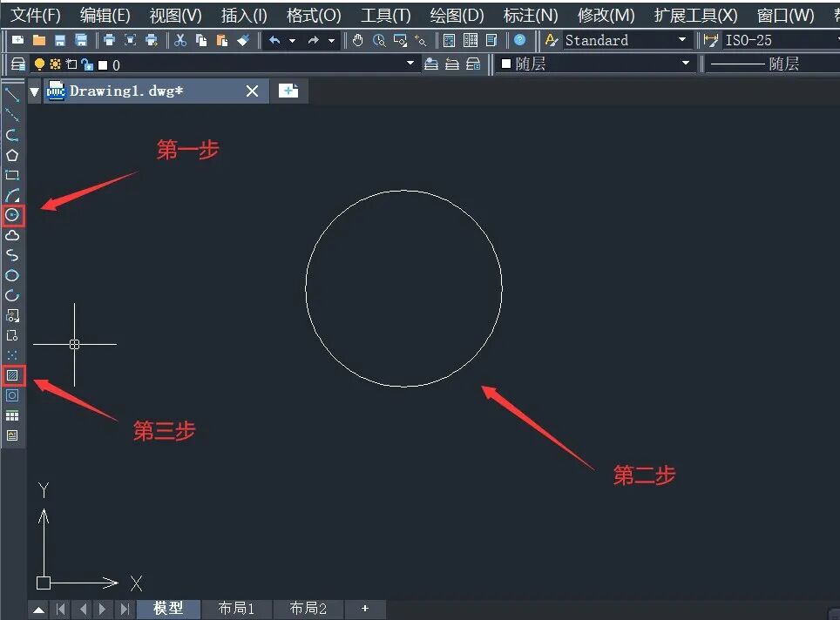Click the Match Properties brush
The image size is (840, 620).
pos(243,40)
